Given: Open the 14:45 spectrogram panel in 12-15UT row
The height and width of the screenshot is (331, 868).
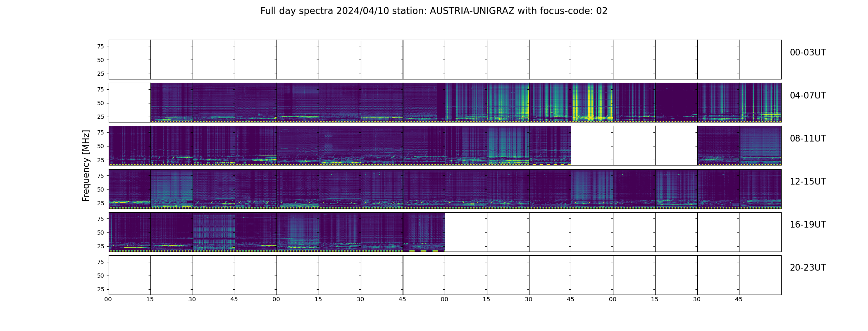Looking at the screenshot, I should pos(592,189).
